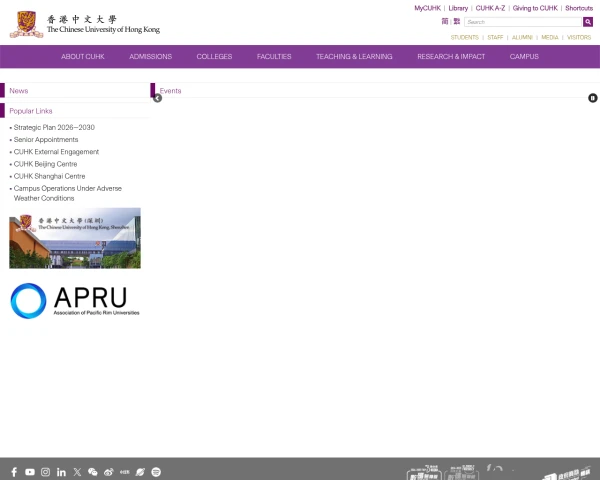This screenshot has height=480, width=600.
Task: Open the Events section heading
Action: click(170, 91)
